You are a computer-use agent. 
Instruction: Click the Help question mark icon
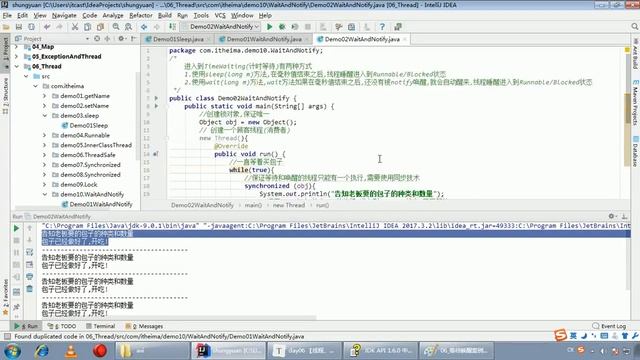click(382, 27)
